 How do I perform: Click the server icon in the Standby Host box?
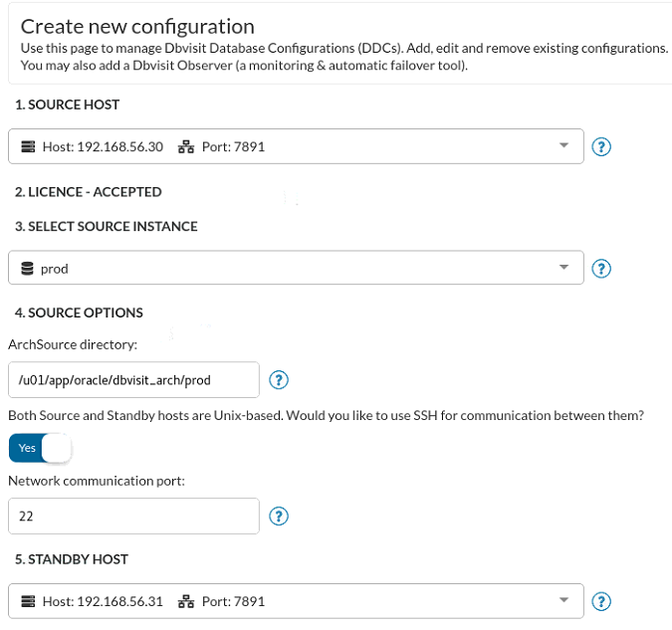(x=28, y=601)
